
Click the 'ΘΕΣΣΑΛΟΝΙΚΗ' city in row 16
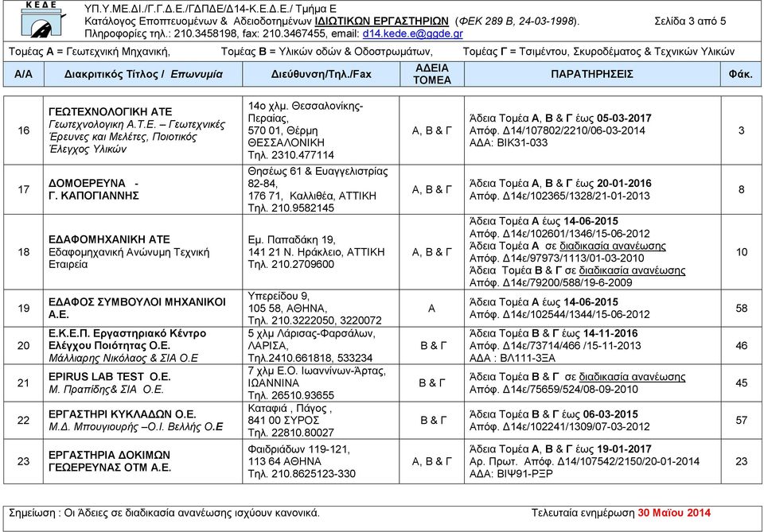coord(286,143)
